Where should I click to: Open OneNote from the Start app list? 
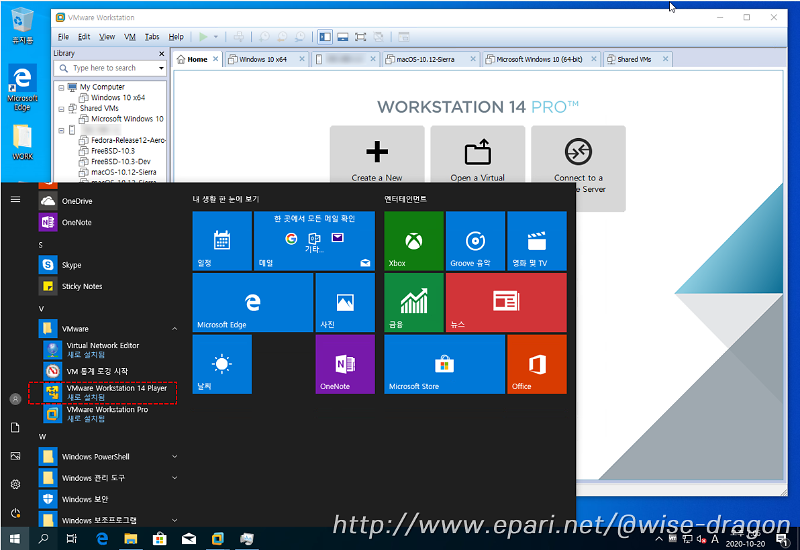pos(108,222)
